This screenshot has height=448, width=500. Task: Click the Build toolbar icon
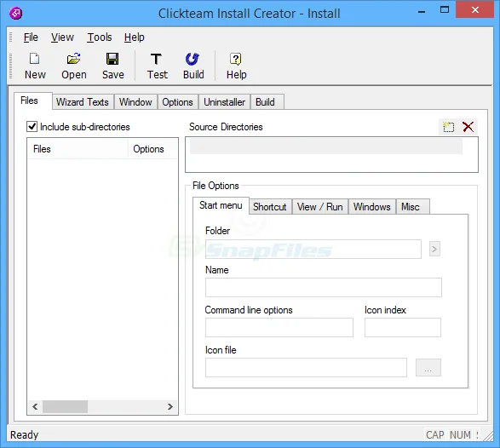tap(193, 59)
